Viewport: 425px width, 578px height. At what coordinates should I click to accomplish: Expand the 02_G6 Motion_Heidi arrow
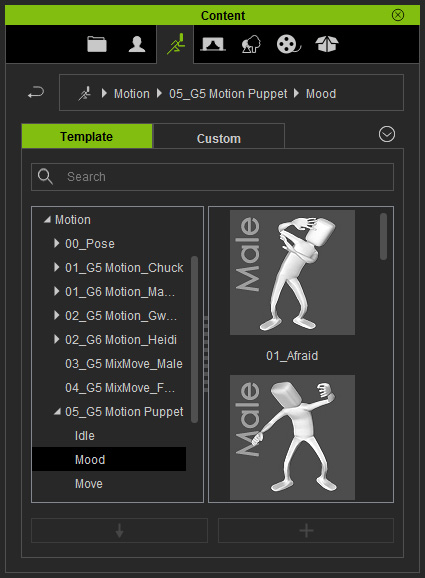click(56, 339)
